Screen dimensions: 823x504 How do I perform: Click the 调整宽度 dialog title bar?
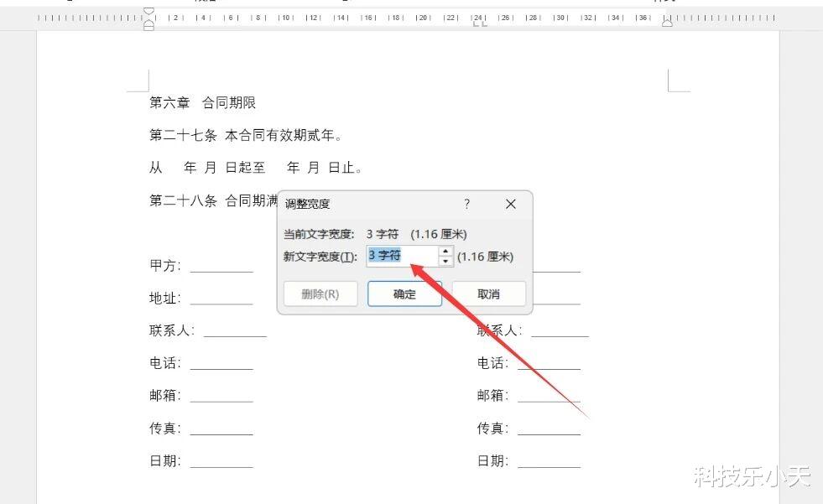(367, 204)
